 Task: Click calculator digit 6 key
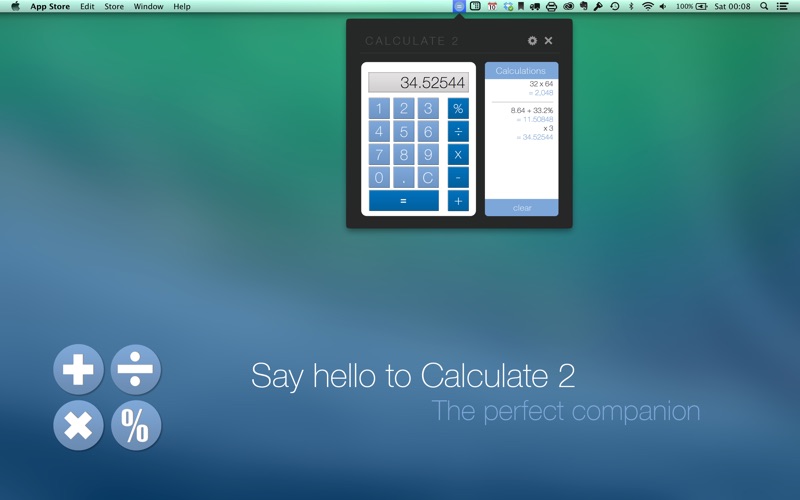click(x=428, y=132)
